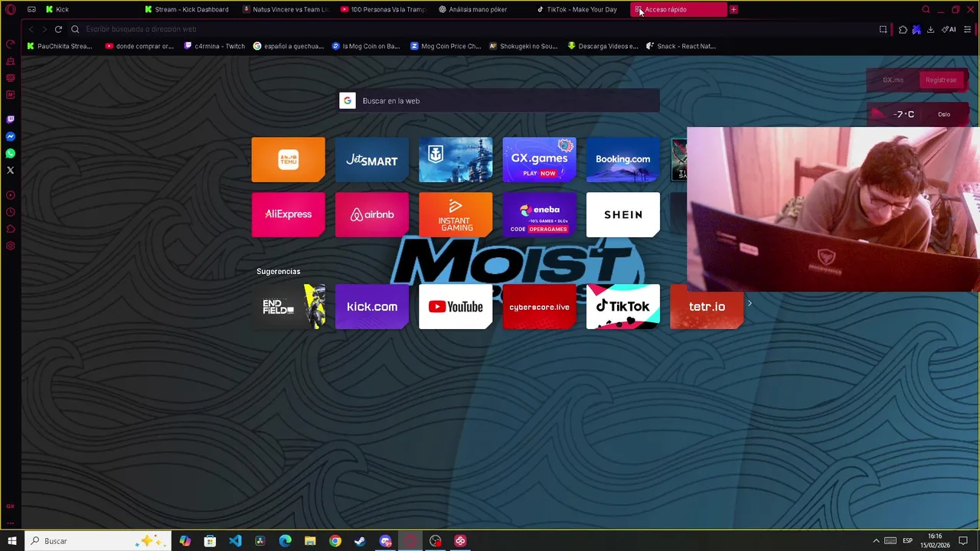Open Google Chrome from the taskbar

[x=335, y=541]
